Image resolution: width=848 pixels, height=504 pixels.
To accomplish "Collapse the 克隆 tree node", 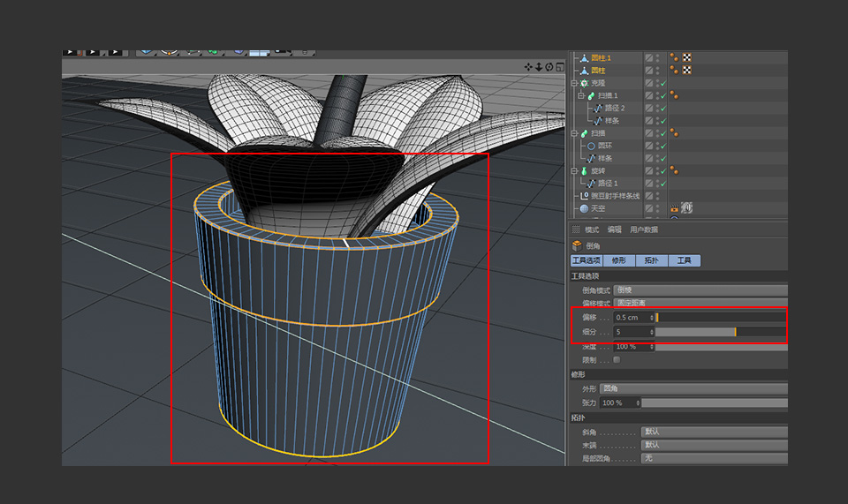I will pos(574,83).
